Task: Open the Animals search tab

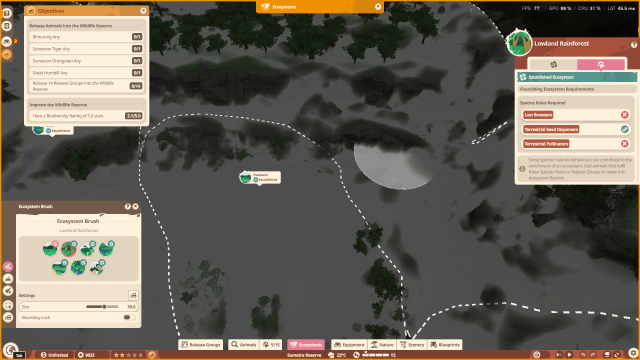Action: coord(243,344)
